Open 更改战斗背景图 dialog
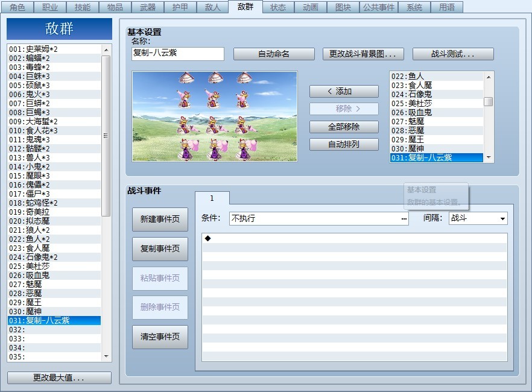Viewport: 532px width, 392px height. (363, 54)
